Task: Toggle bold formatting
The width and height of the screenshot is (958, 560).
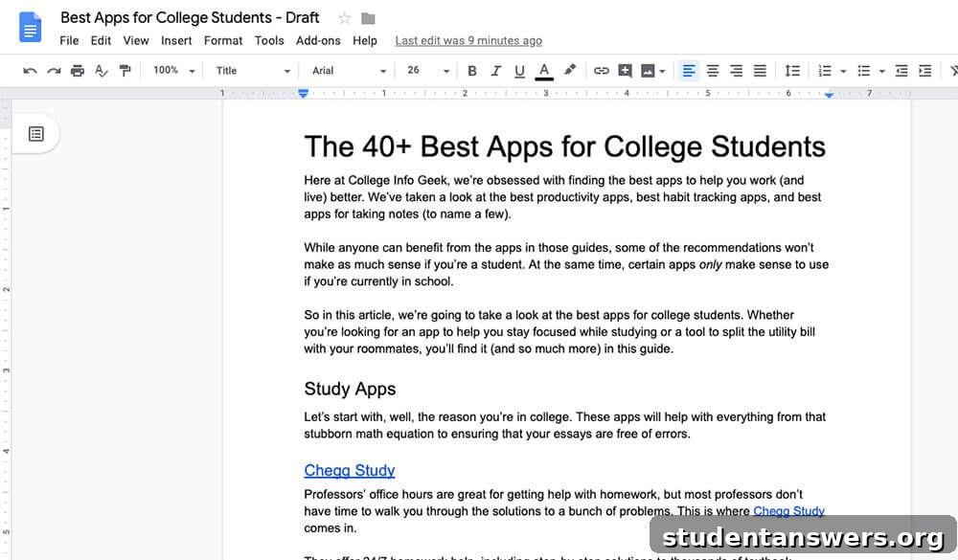Action: point(471,71)
